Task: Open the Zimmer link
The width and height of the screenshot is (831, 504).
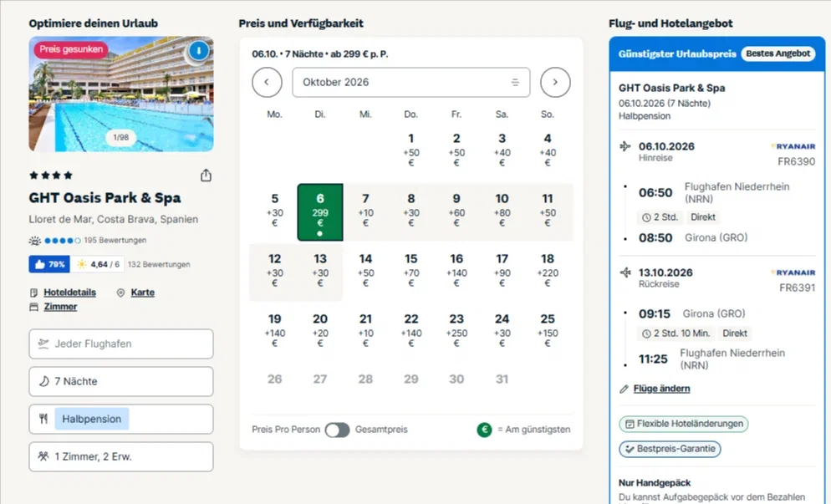Action: click(x=60, y=307)
